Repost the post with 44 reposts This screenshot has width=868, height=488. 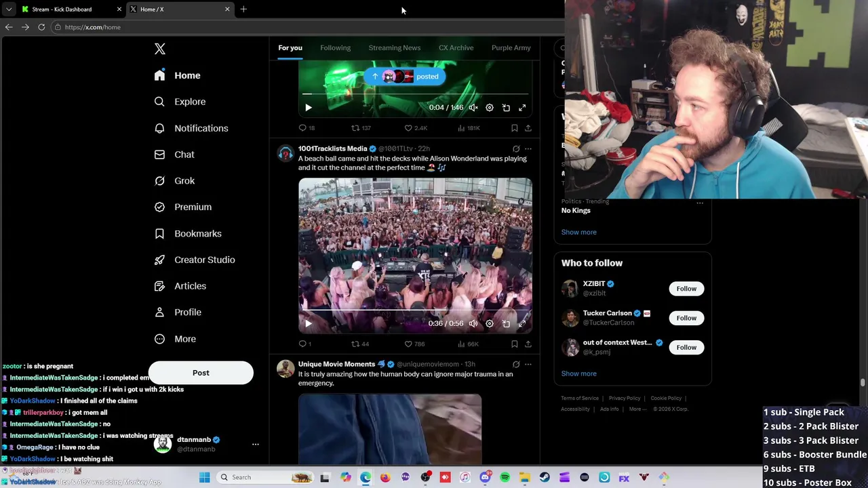360,344
